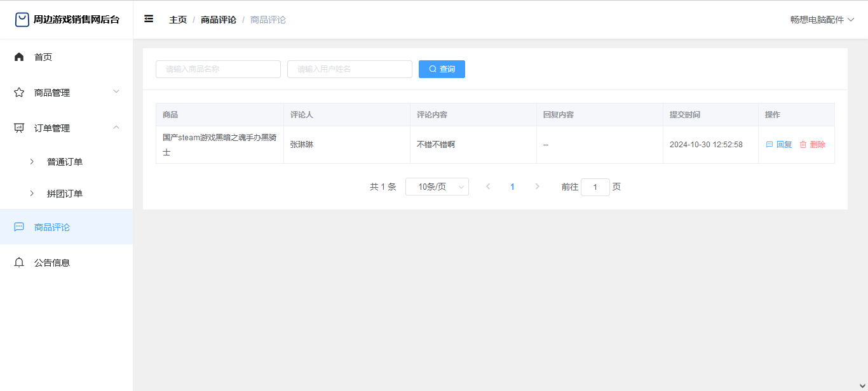Image resolution: width=868 pixels, height=391 pixels.
Task: Click the star icon beside 商品管理
Action: (19, 93)
